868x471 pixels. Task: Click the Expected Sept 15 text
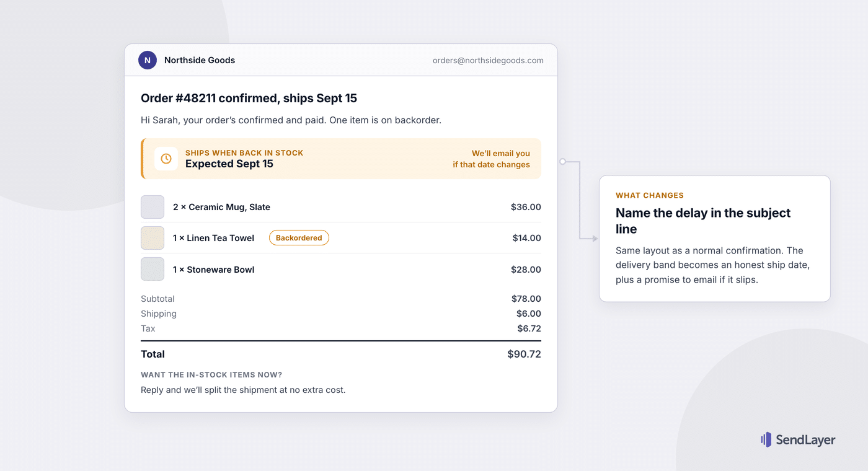[229, 164]
